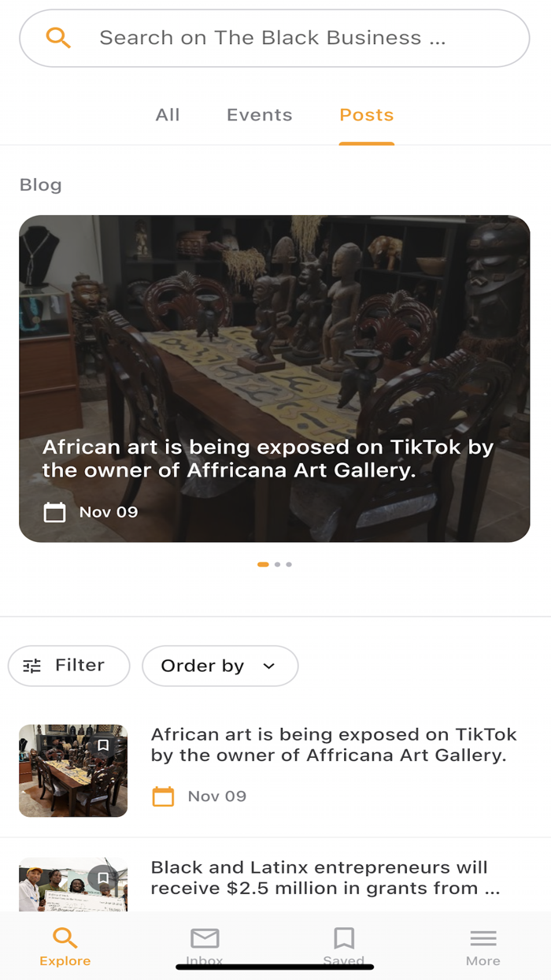Expand the Order by chevron arrow
551x980 pixels.
click(x=268, y=666)
